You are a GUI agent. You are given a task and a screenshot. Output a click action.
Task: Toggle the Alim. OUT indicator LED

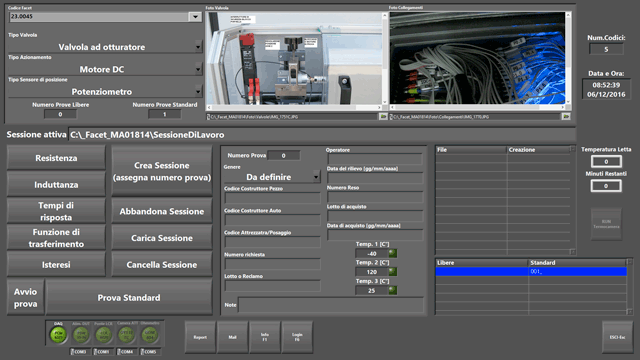(x=81, y=335)
